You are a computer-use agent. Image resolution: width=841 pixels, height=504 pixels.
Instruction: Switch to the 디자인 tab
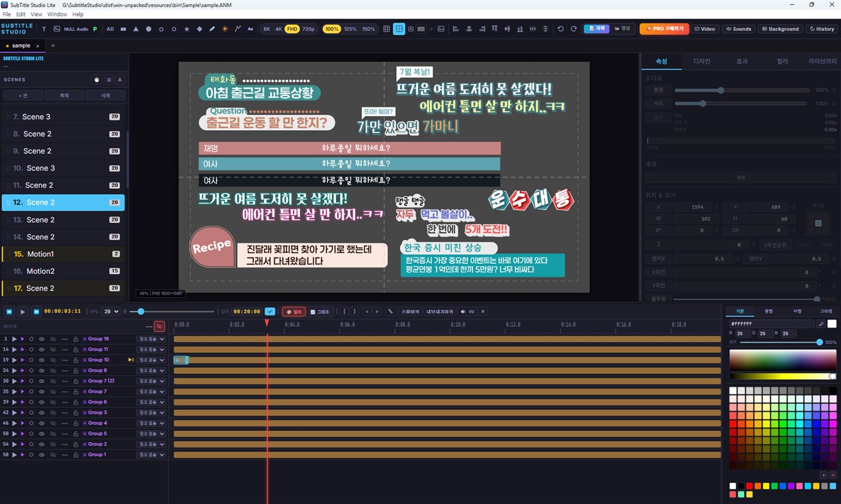[x=702, y=61]
